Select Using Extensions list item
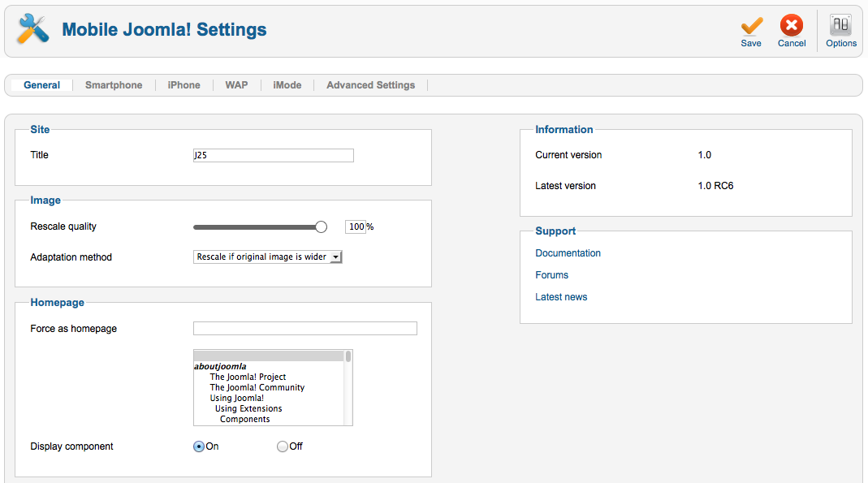The width and height of the screenshot is (868, 483). point(248,408)
